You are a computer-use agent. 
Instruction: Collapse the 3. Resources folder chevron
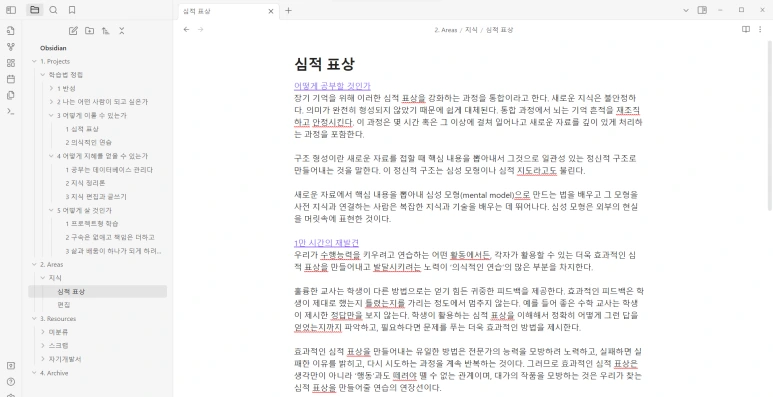point(35,319)
